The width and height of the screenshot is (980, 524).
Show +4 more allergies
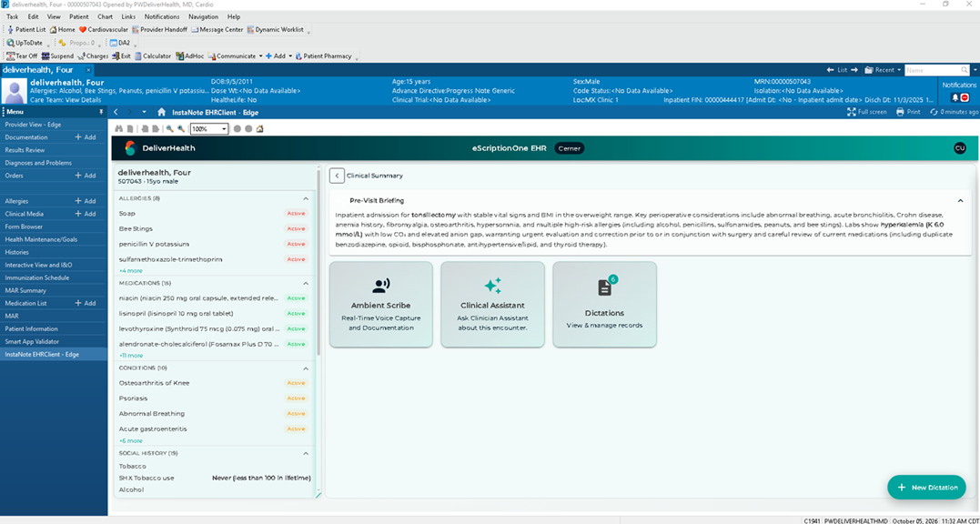[131, 271]
